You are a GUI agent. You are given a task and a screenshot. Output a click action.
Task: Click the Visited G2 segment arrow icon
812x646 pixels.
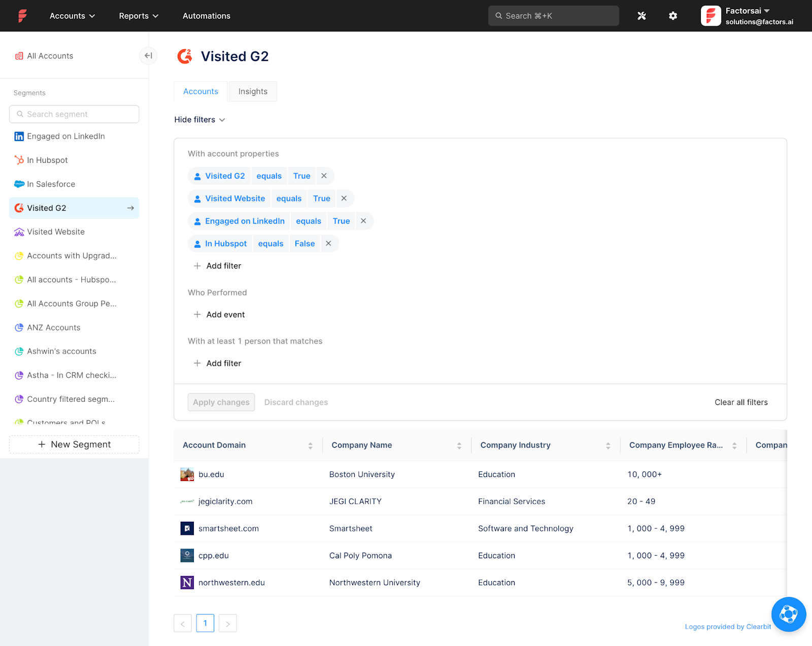tap(130, 208)
